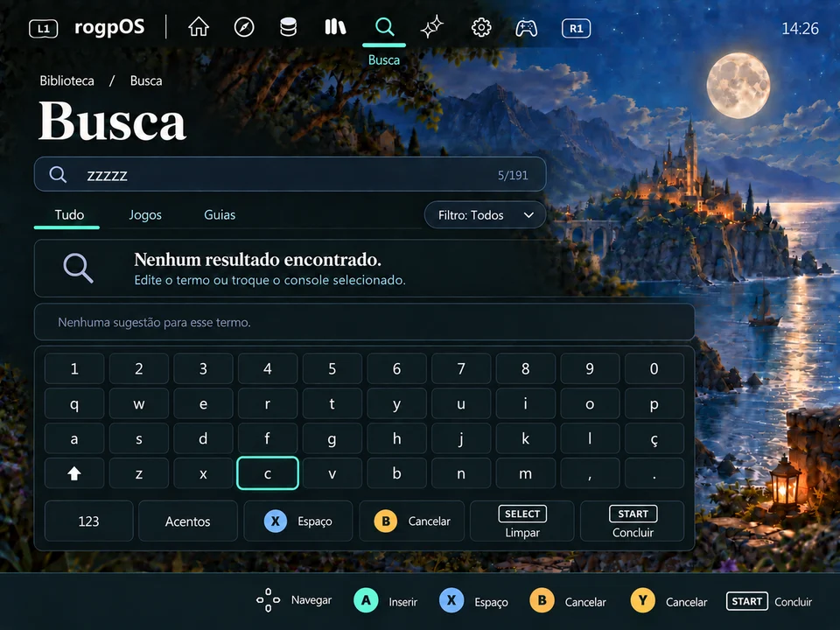Tap the e key
The image size is (840, 630).
coord(203,403)
